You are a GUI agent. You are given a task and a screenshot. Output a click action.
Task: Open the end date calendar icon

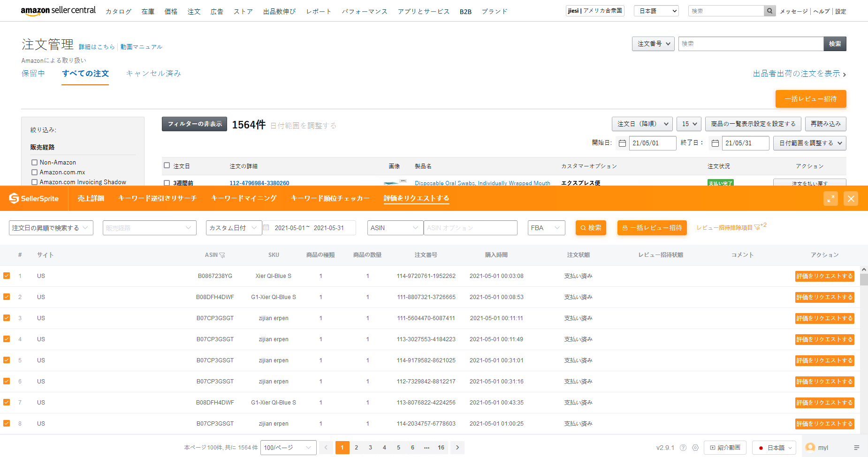click(x=715, y=143)
